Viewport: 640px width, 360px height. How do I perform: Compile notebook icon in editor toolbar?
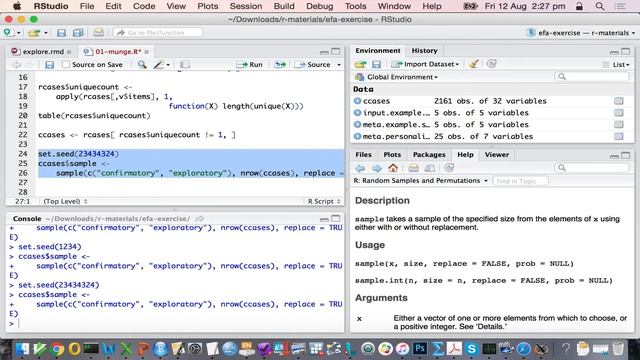[x=185, y=64]
